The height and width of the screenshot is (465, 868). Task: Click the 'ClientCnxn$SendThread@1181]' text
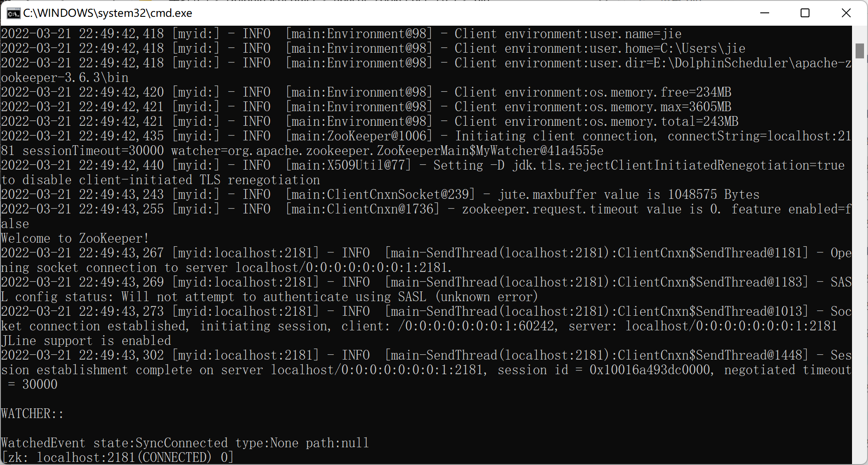pos(713,253)
